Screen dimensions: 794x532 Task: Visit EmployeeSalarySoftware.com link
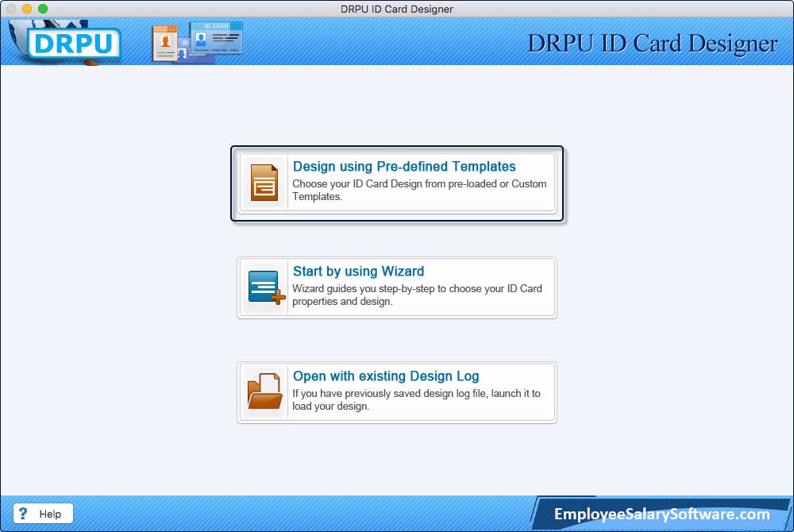point(662,514)
